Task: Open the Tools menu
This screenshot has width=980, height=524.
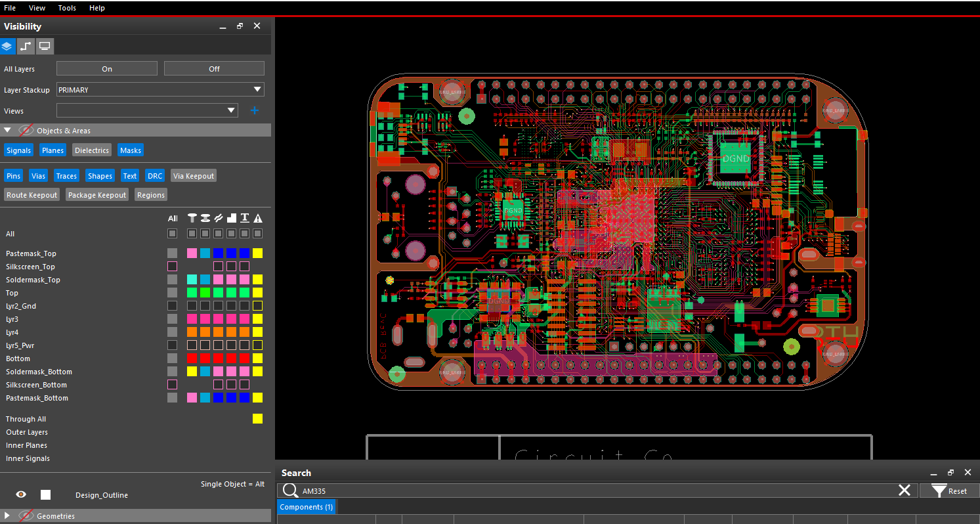Action: pyautogui.click(x=67, y=8)
